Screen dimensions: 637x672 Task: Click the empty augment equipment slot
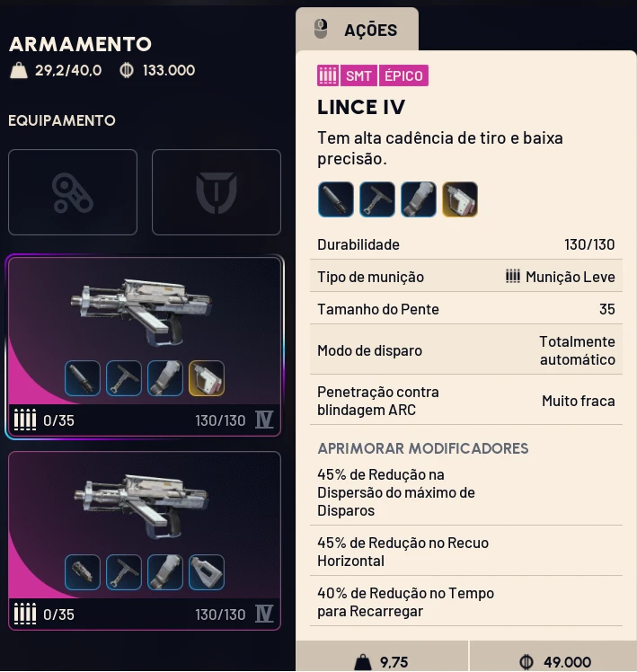pyautogui.click(x=73, y=192)
